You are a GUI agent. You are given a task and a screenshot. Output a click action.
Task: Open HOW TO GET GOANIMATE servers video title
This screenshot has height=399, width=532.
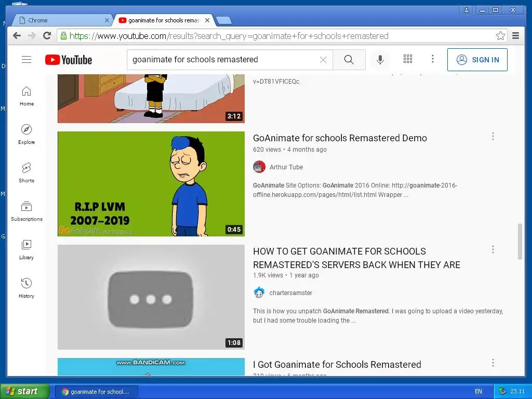[356, 258]
